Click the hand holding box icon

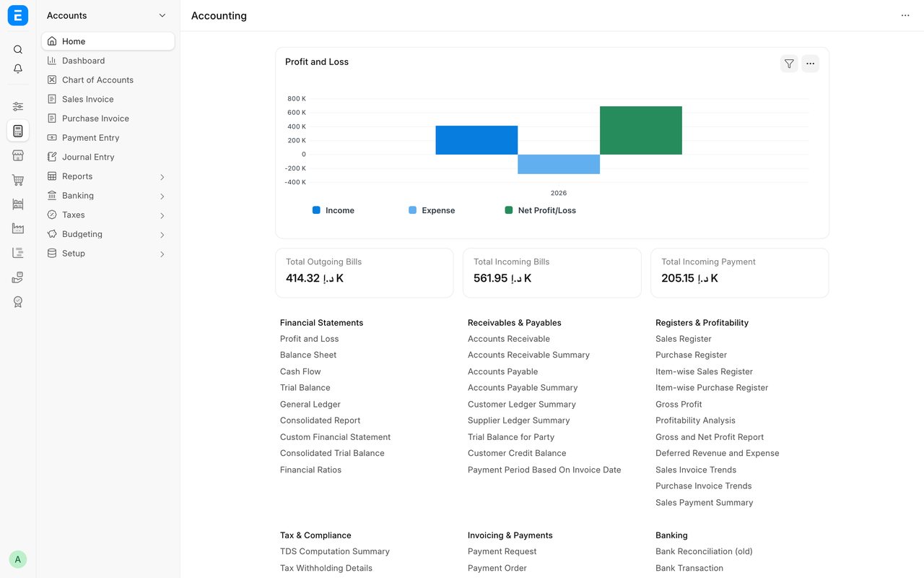click(x=18, y=277)
